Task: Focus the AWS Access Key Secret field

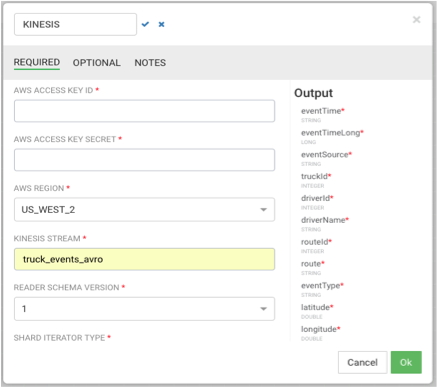Action: pyautogui.click(x=144, y=160)
